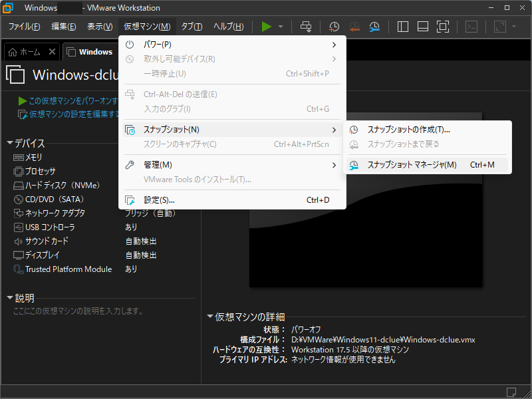Click the green Power On play icon
The height and width of the screenshot is (399, 532).
(267, 27)
